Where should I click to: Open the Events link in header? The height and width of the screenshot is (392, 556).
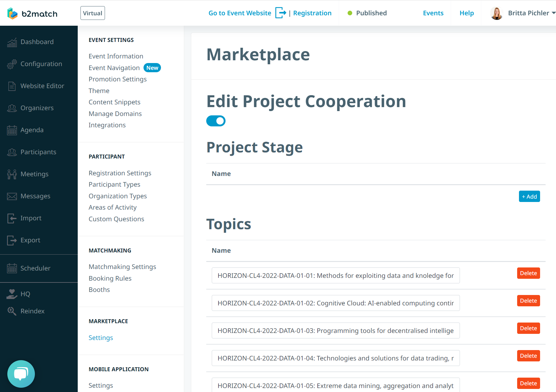(x=433, y=13)
